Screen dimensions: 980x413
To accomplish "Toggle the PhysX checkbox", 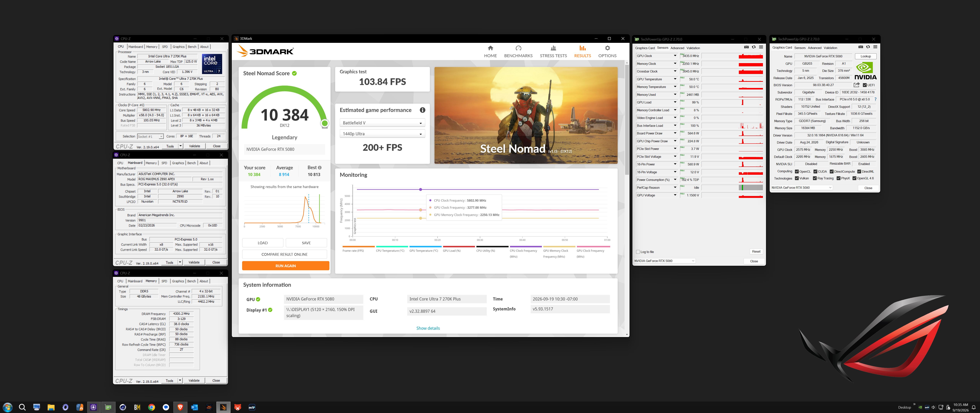I will pyautogui.click(x=839, y=179).
